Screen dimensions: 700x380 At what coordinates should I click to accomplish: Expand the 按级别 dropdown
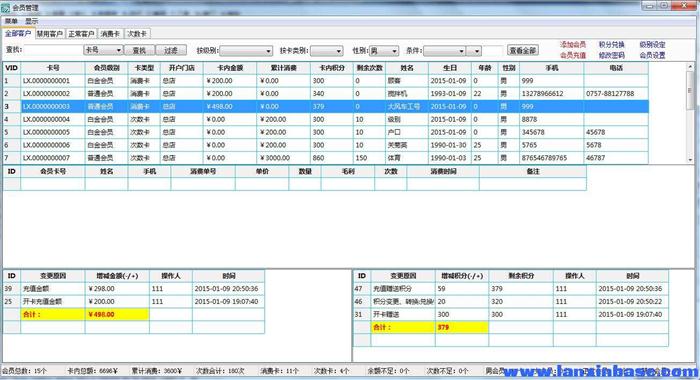[246, 51]
